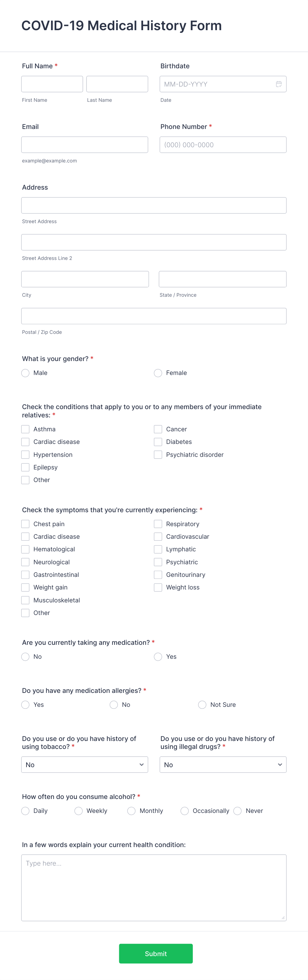Image resolution: width=308 pixels, height=980 pixels.
Task: Check the Psychiatric disorder condition
Action: [158, 454]
